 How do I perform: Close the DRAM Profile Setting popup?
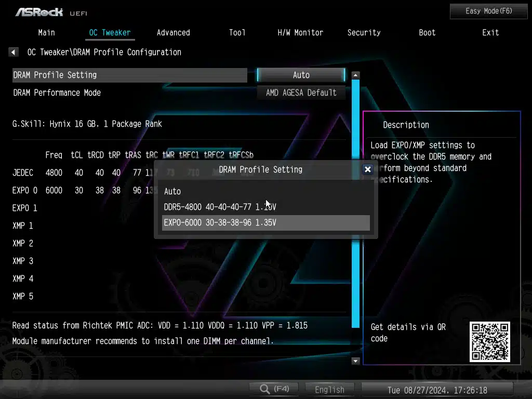click(x=367, y=169)
